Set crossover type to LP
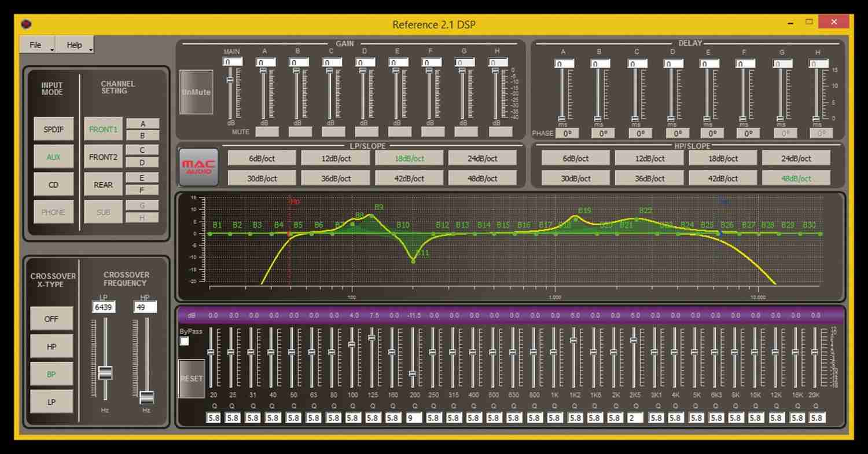This screenshot has width=868, height=454. (52, 402)
